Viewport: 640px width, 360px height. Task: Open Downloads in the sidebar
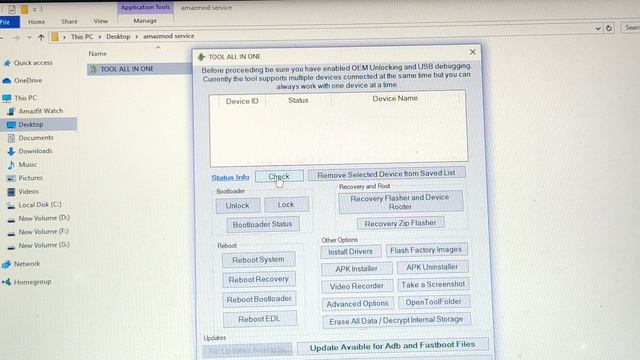click(x=36, y=151)
